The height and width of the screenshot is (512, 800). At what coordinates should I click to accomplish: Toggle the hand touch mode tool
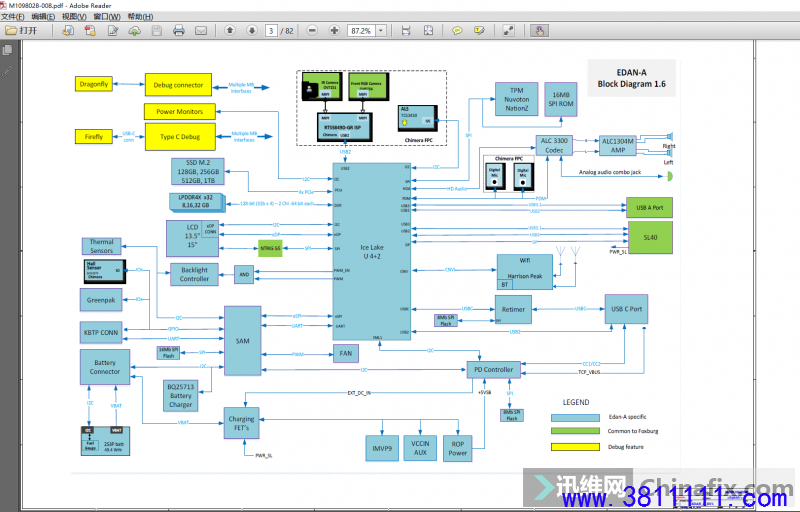tap(539, 31)
